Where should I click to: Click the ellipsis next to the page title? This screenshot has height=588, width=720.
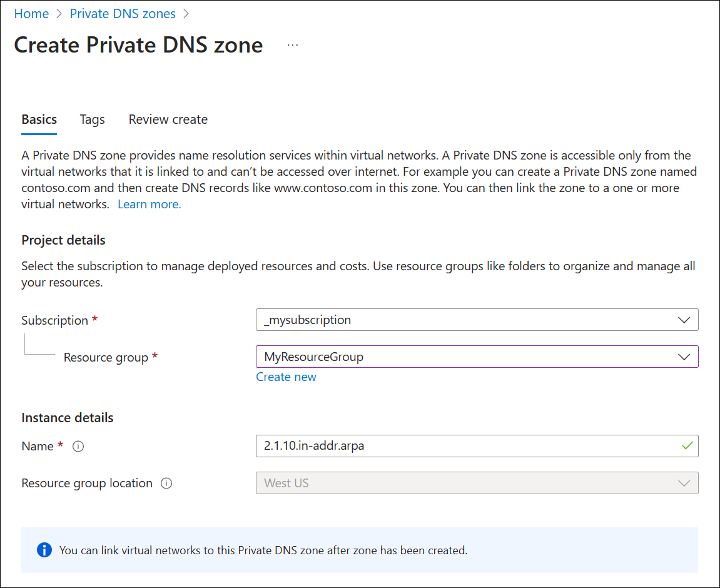pyautogui.click(x=292, y=44)
